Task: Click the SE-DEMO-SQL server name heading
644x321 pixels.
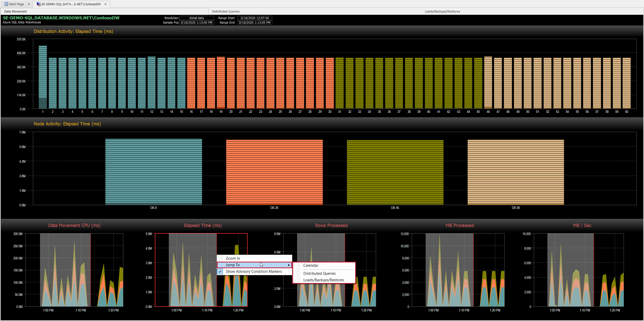Action: point(61,18)
